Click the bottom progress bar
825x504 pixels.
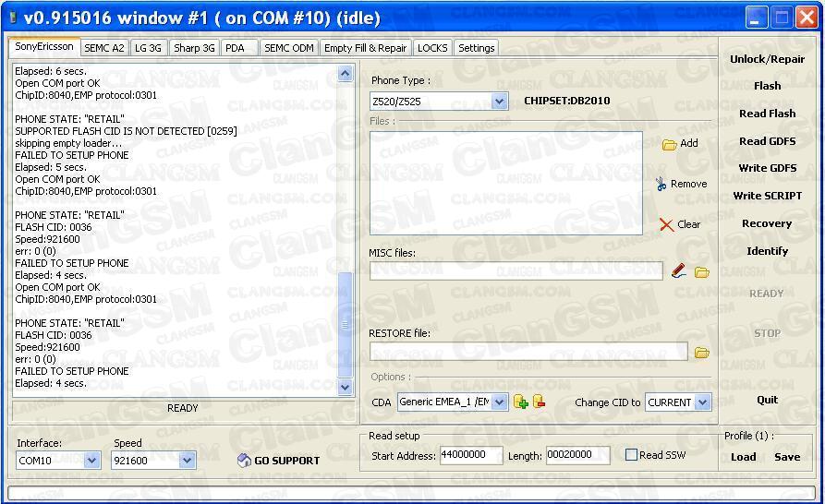410,493
